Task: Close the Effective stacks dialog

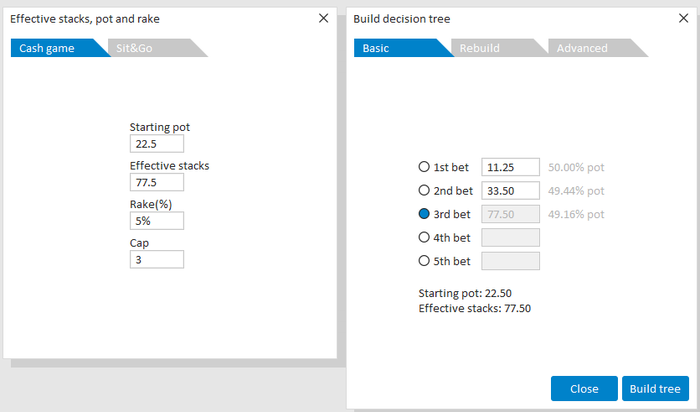Action: tap(323, 18)
